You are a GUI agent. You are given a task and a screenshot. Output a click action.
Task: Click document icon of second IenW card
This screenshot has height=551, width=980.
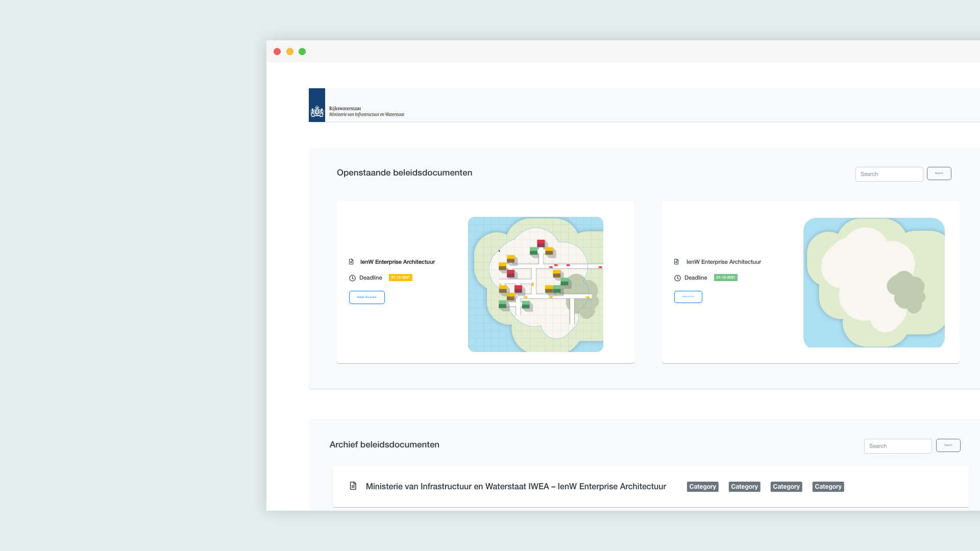pyautogui.click(x=676, y=262)
